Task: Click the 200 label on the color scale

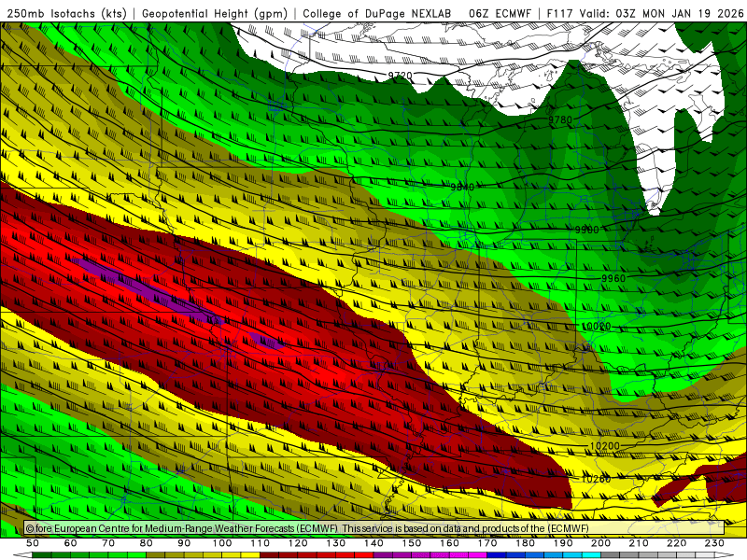Action: coord(600,543)
